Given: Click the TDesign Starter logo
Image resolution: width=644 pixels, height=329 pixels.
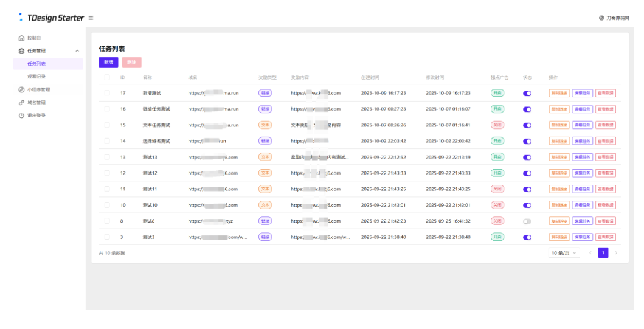Looking at the screenshot, I should coord(51,18).
